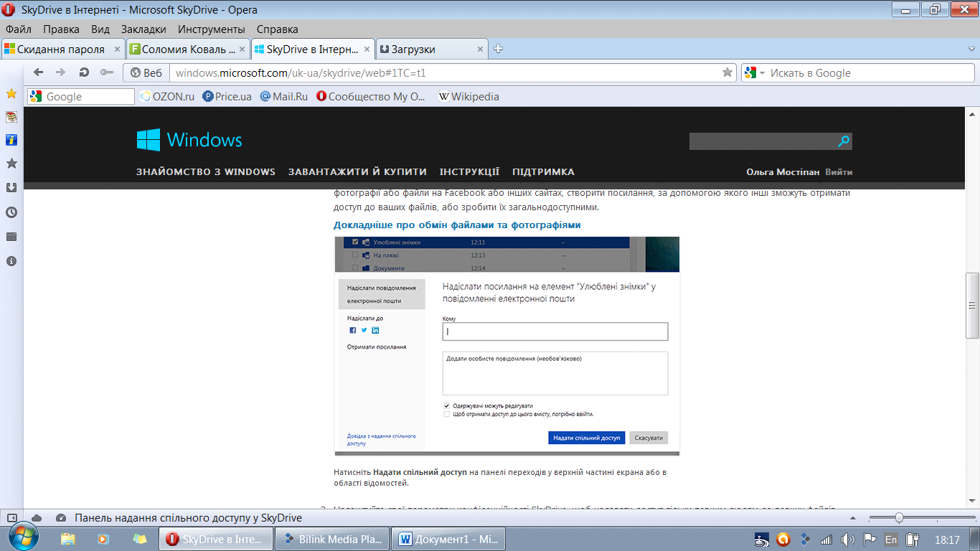Open the Opera bookmarks panel star icon
This screenshot has width=980, height=551.
(x=11, y=94)
